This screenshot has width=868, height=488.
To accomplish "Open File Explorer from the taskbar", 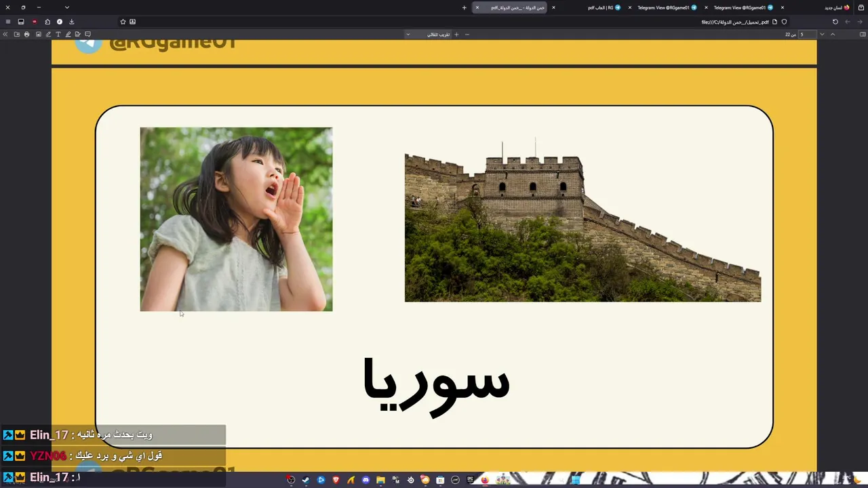I will 380,480.
